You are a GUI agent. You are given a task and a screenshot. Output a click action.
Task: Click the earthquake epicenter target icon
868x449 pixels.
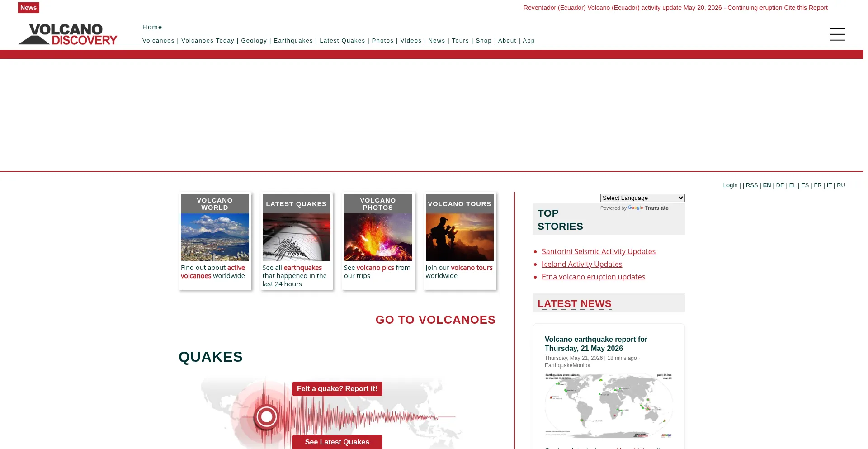(x=266, y=416)
